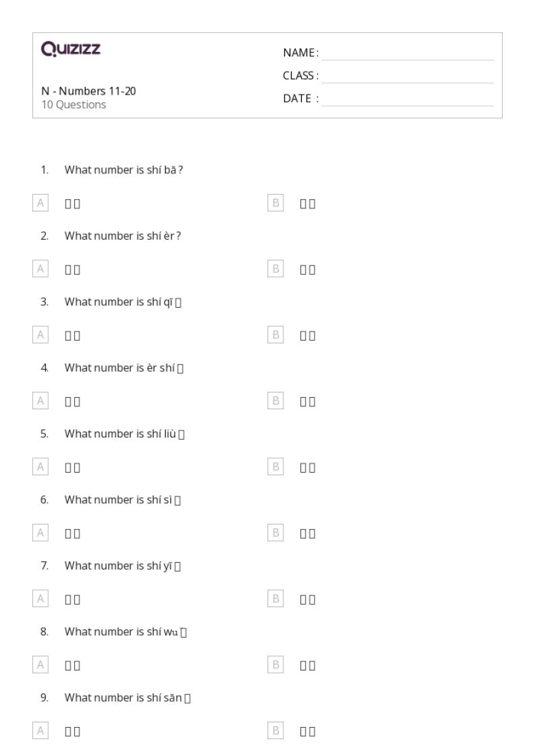Check option A for shí yī question
535x756 pixels.
click(x=41, y=599)
